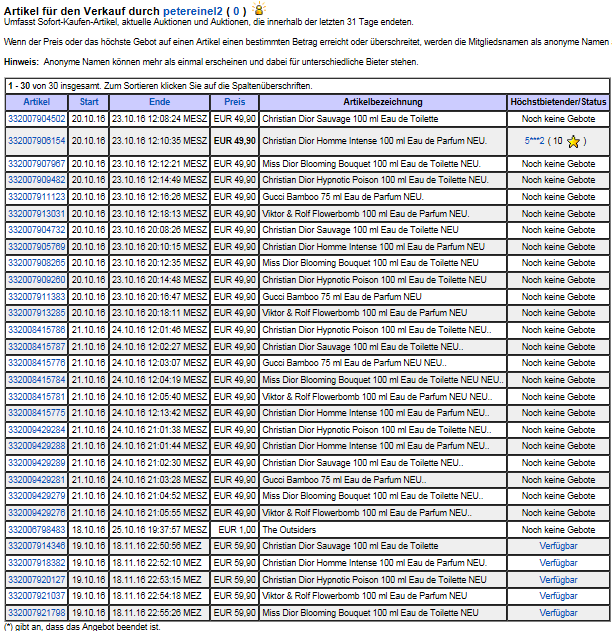Open item number 332009429289

[37, 462]
